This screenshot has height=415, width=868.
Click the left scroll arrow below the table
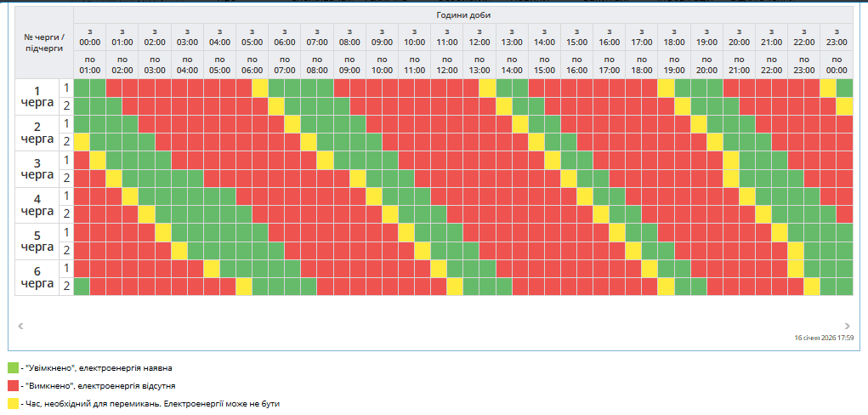20,325
